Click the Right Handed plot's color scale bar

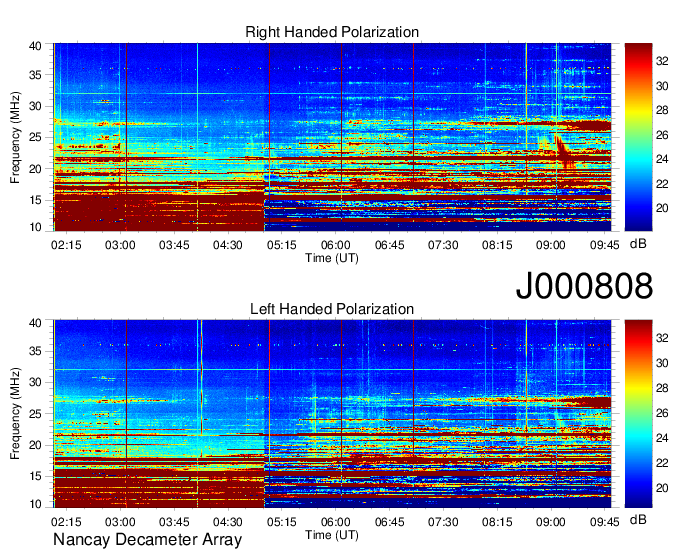coord(638,137)
